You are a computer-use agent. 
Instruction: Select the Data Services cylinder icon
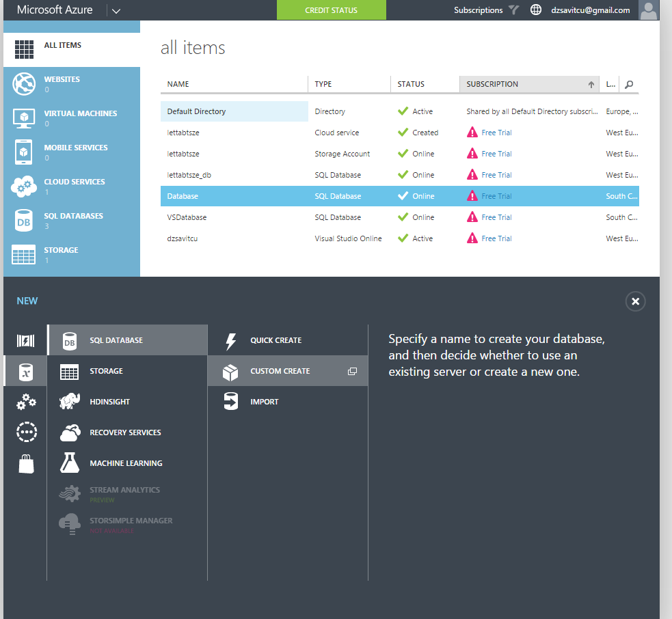pos(26,372)
